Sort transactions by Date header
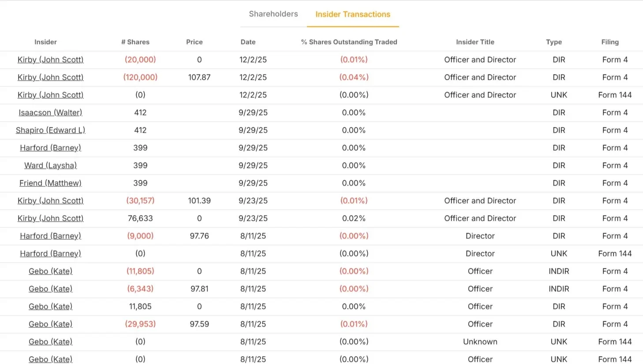Image resolution: width=643 pixels, height=364 pixels. 248,42
